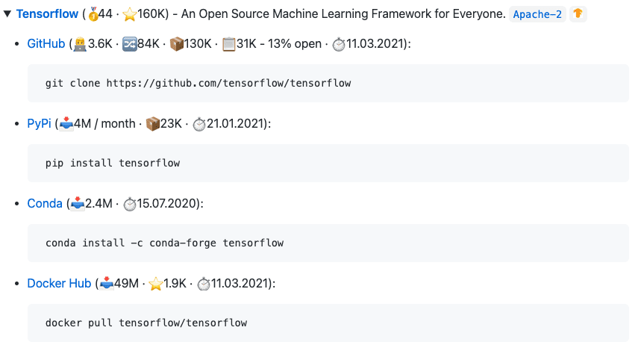Click the forks shuffle icon beside 84K
The width and height of the screenshot is (644, 348).
tap(129, 44)
